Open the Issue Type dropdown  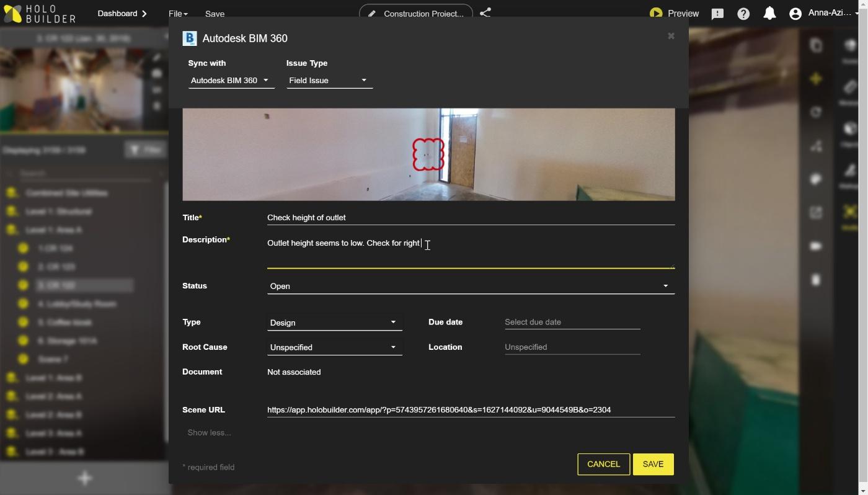pos(329,81)
